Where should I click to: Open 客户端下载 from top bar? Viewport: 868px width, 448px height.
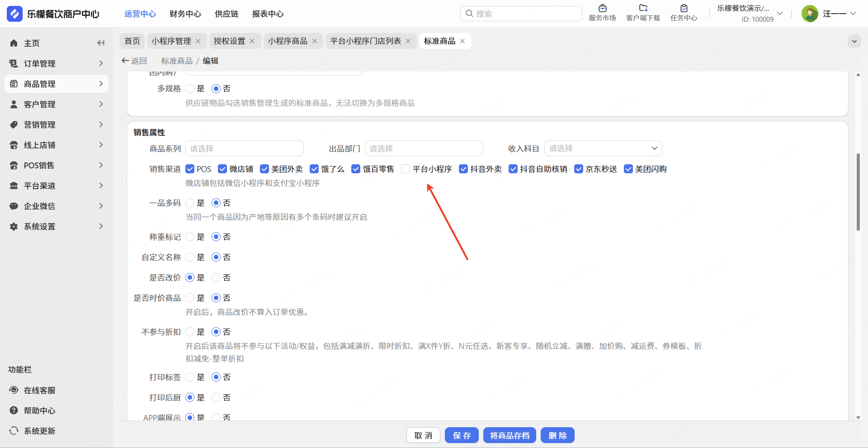(x=643, y=13)
